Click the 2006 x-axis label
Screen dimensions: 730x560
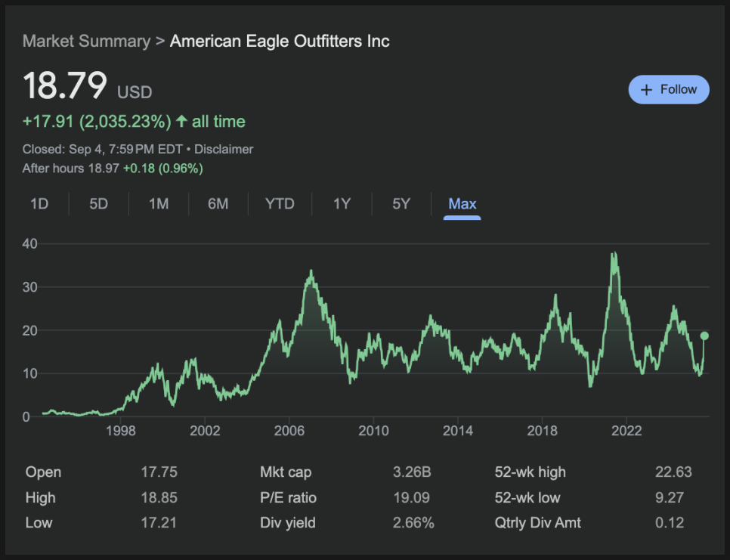tap(289, 431)
